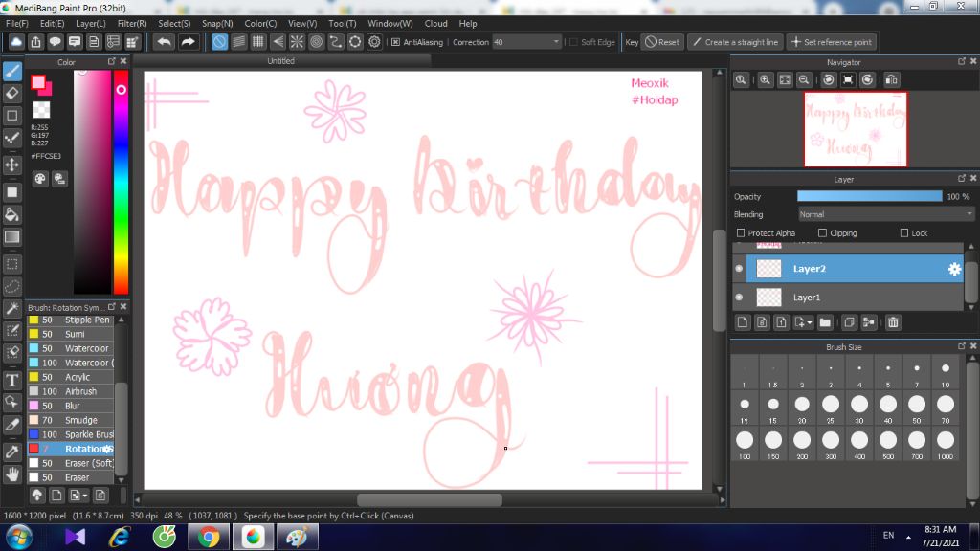
Task: Enable Protect Alpha checkbox
Action: click(x=742, y=233)
